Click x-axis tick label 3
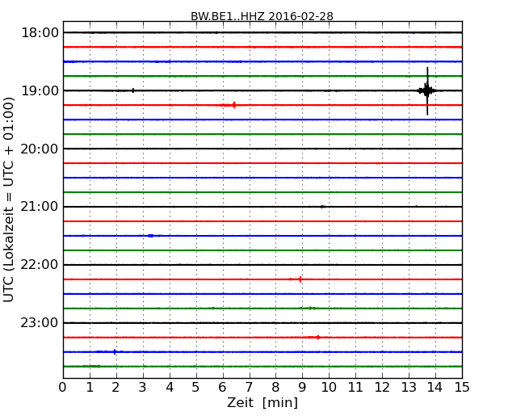The height and width of the screenshot is (420, 525). pos(143,387)
